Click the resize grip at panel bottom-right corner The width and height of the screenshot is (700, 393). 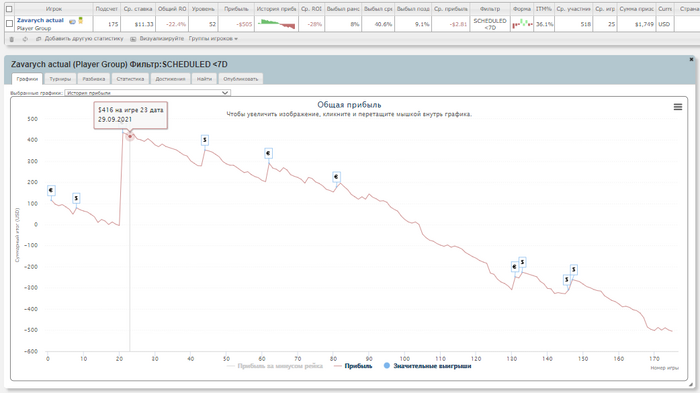tap(691, 385)
